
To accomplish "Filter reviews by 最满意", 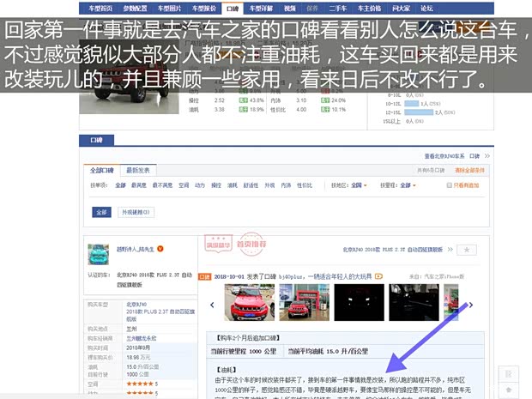I will 139,185.
